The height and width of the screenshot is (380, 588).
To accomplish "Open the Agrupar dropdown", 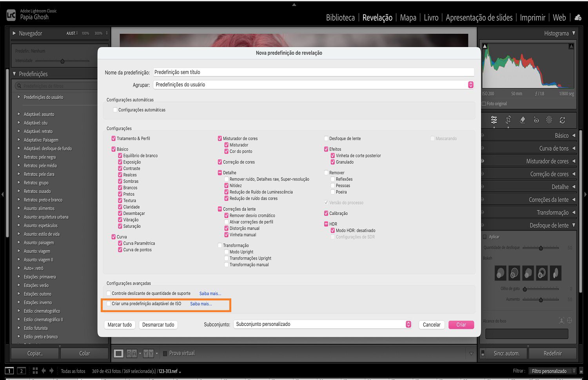I will coord(313,85).
